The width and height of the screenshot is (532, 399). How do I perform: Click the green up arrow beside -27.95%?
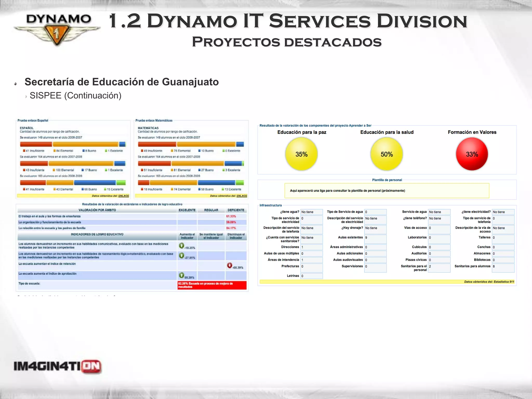(x=182, y=255)
